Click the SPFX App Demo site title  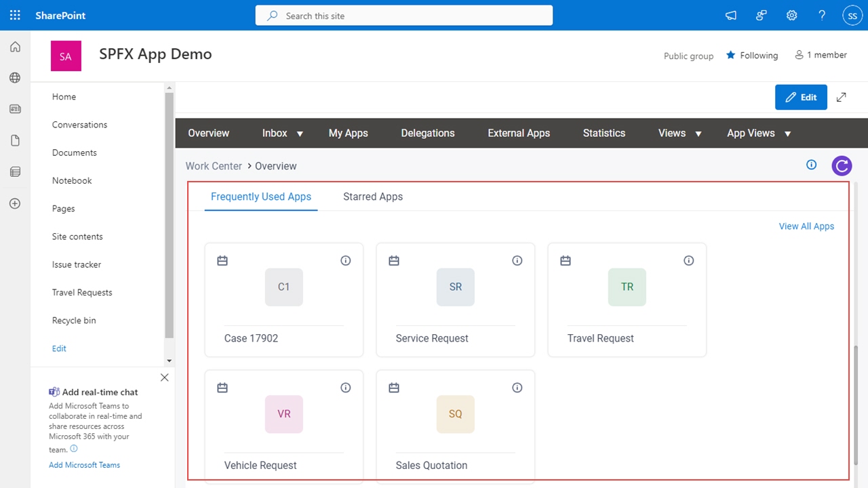[x=155, y=54]
